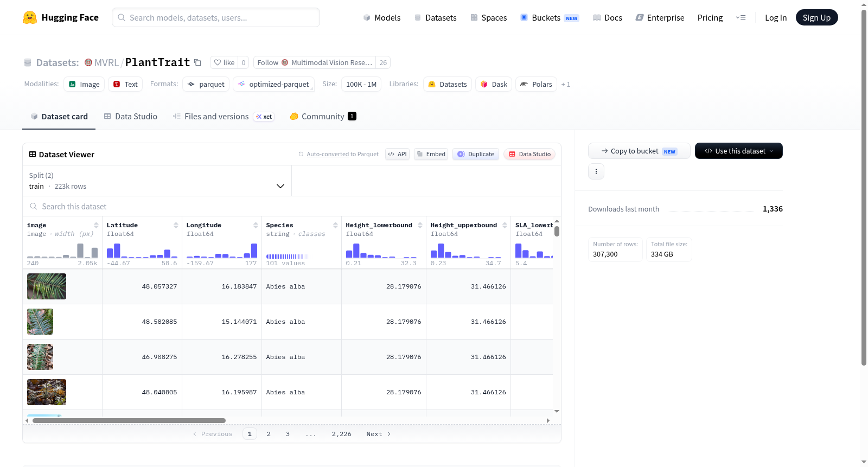Copy dataset name with the copy icon
Screen dimensions: 868x467
click(197, 63)
